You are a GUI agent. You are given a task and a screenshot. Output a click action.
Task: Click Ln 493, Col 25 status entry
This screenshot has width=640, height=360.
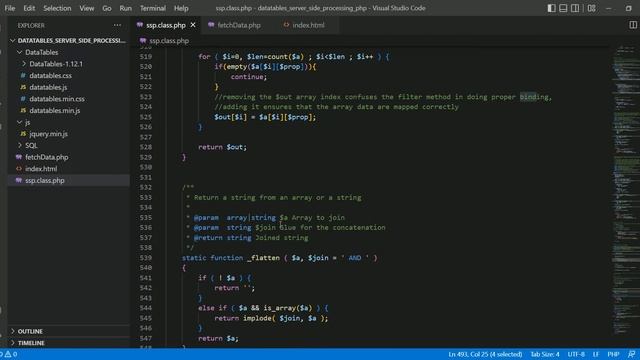pos(485,354)
